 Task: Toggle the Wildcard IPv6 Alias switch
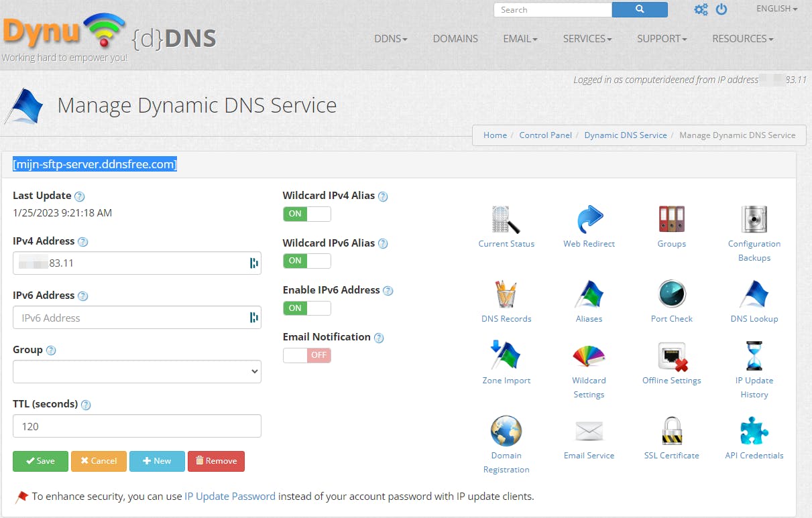coord(307,261)
